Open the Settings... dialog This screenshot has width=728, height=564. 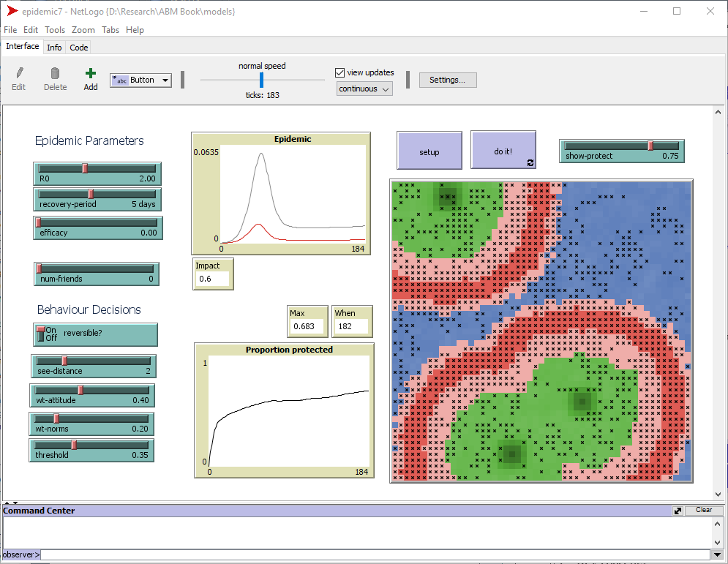(x=448, y=80)
